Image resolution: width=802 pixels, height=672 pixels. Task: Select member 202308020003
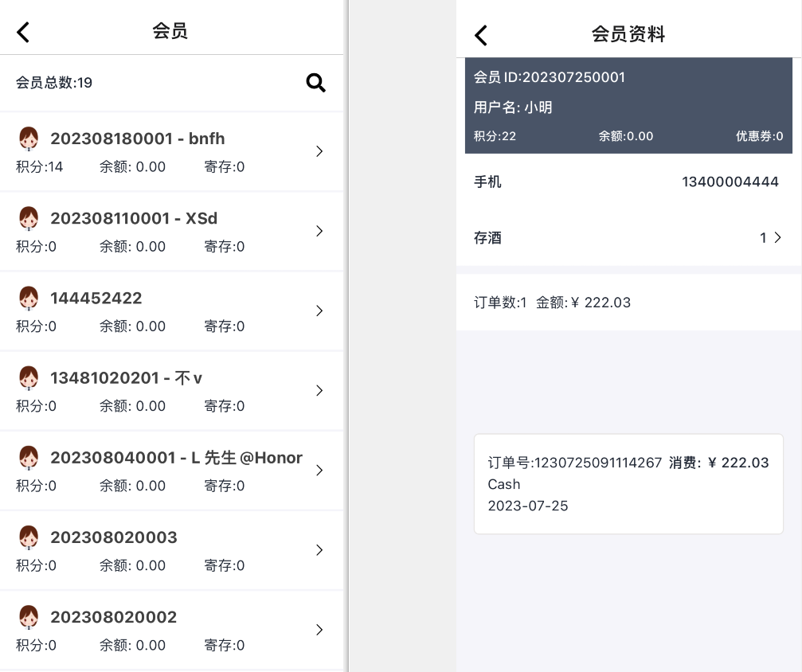[x=171, y=550]
